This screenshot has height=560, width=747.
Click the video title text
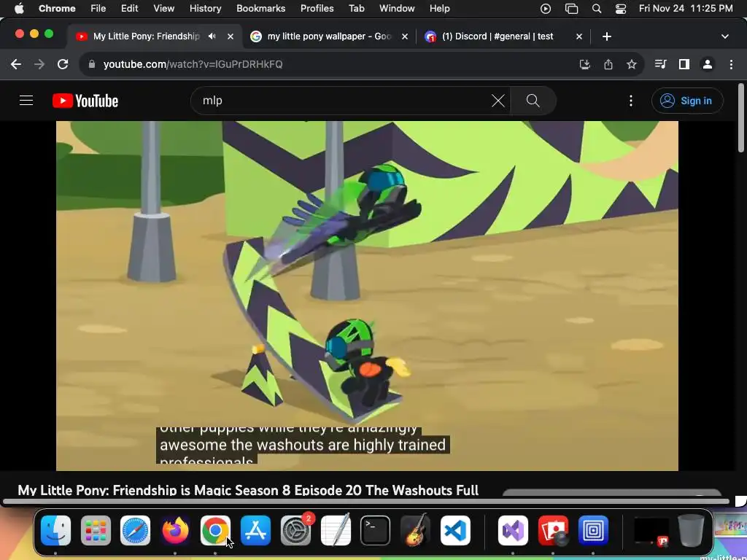[248, 490]
